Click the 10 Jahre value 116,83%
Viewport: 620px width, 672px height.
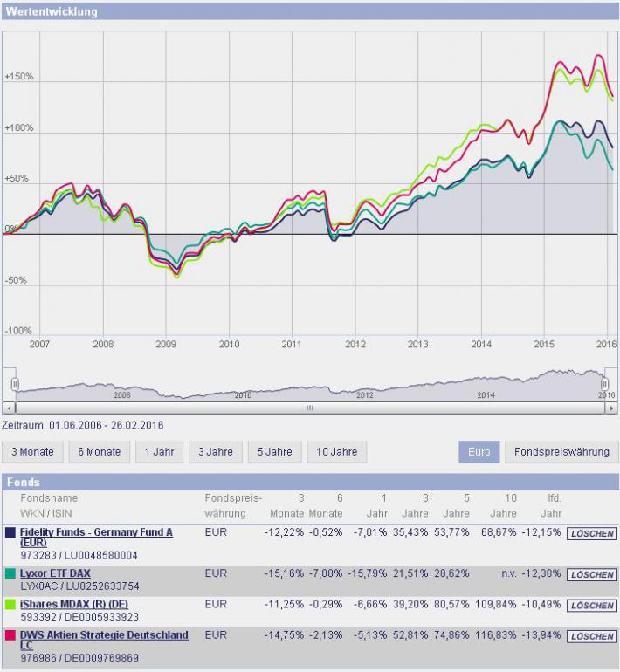click(496, 635)
